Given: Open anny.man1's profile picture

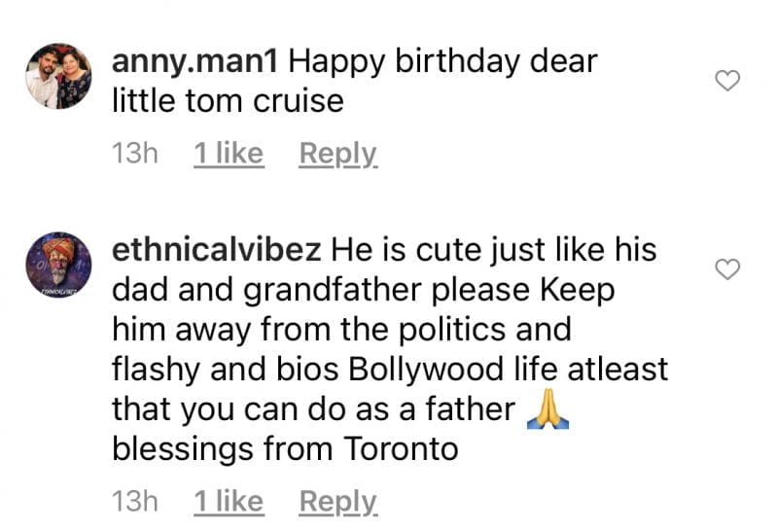Looking at the screenshot, I should click(58, 76).
